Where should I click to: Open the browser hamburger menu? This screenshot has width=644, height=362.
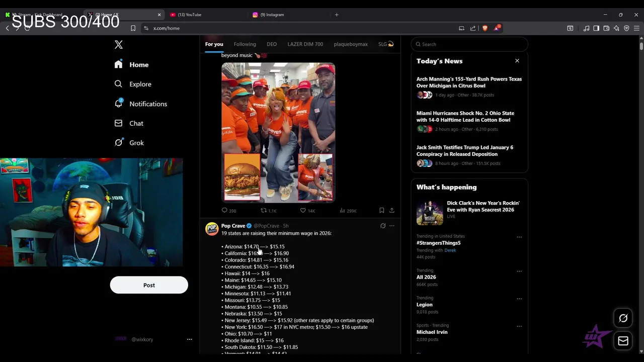tap(636, 28)
